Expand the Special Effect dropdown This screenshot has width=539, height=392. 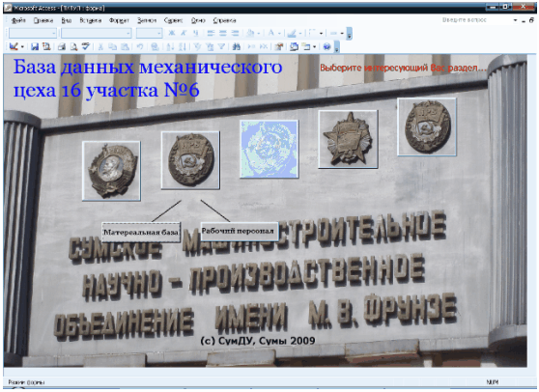coord(342,34)
